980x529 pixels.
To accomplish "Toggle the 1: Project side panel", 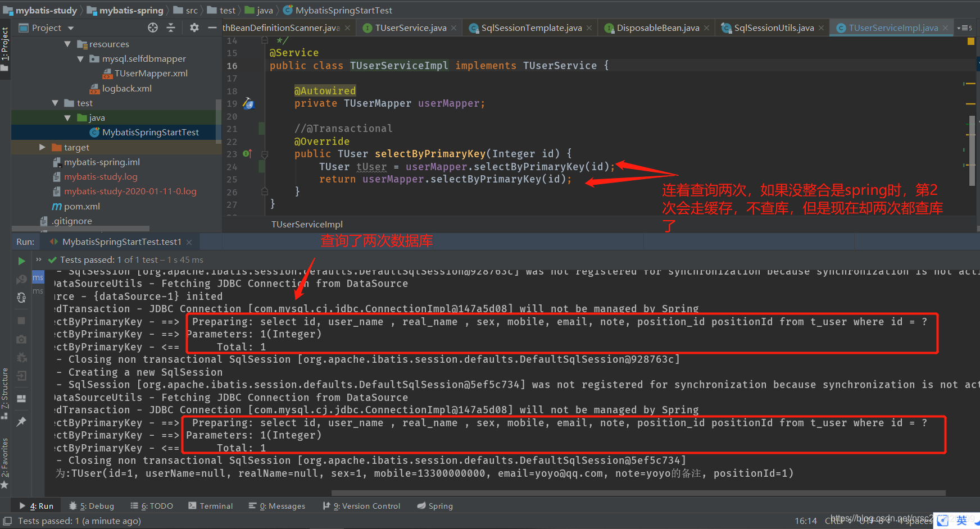I will click(x=5, y=48).
